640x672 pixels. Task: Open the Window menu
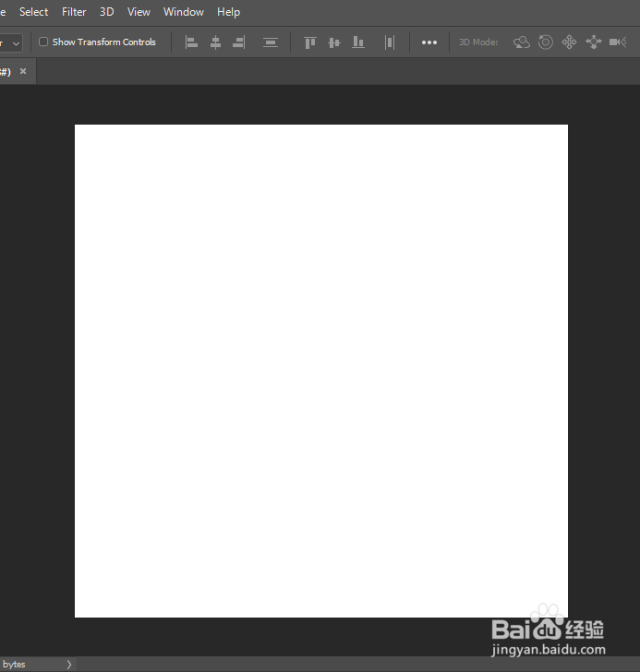point(184,12)
